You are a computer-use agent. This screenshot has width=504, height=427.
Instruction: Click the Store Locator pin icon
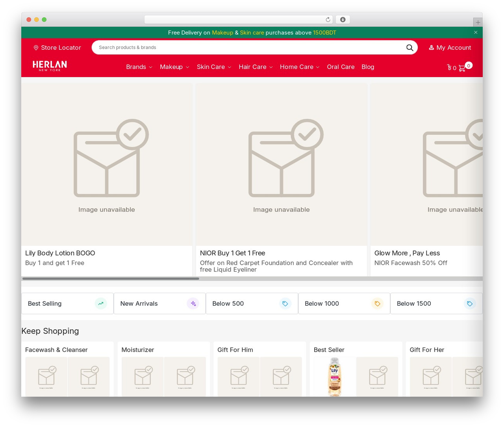(36, 48)
